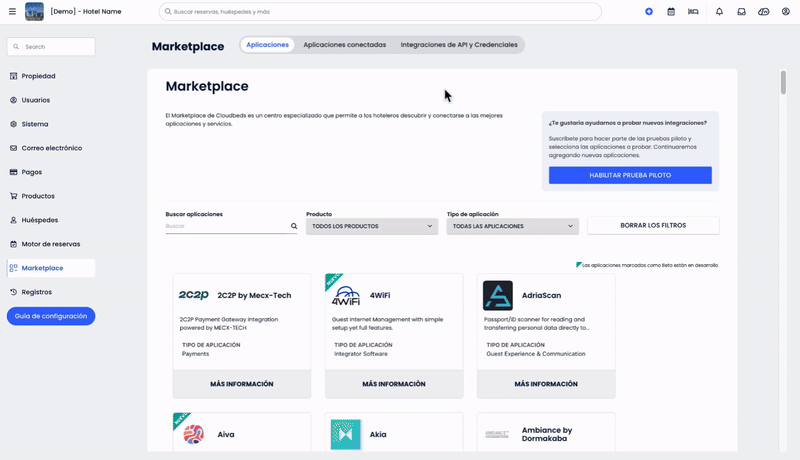Image resolution: width=800 pixels, height=460 pixels.
Task: Switch to Aplicaciones conectadas tab
Action: [344, 45]
